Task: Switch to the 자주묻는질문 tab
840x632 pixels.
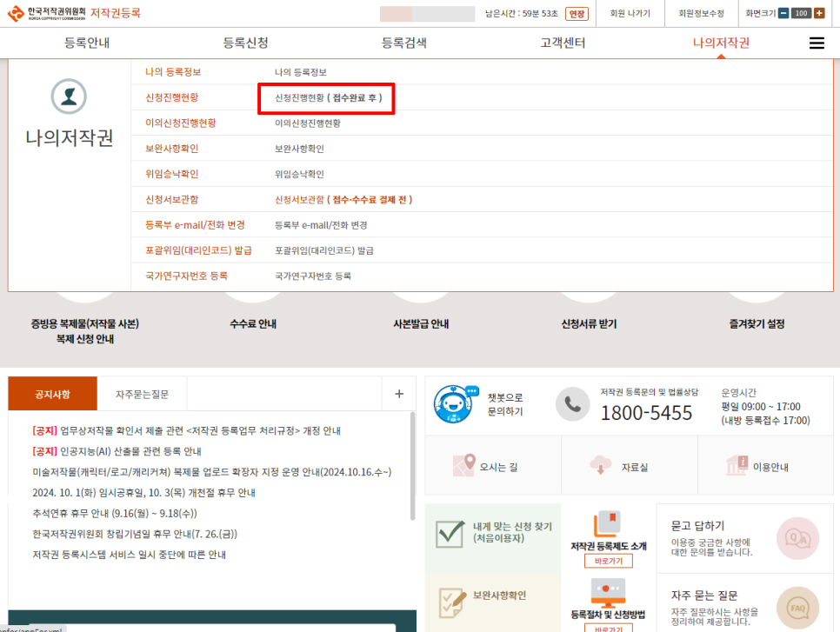Action: [142, 394]
